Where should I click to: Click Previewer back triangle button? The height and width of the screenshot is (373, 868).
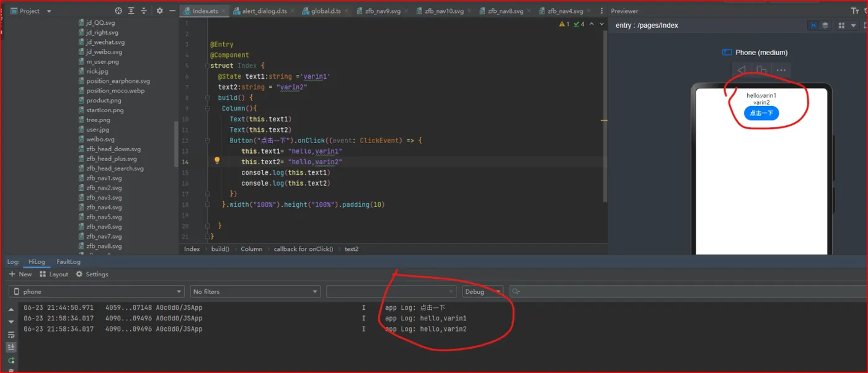click(x=742, y=70)
